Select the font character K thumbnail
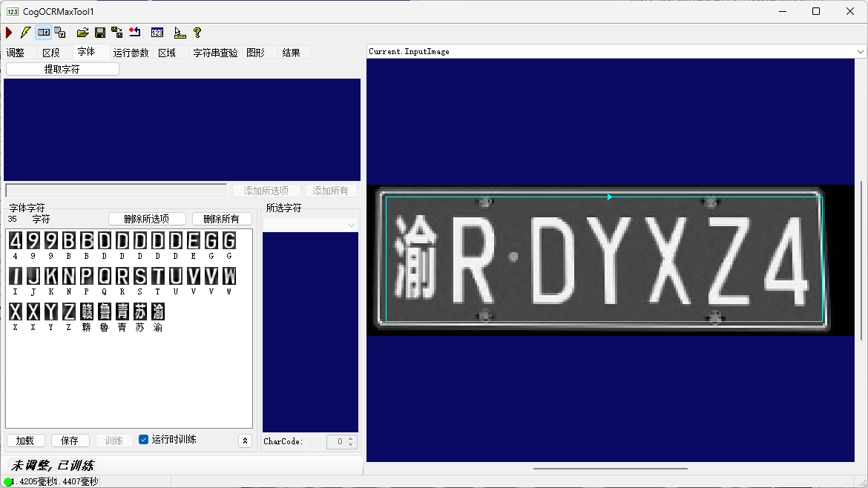 coord(51,276)
